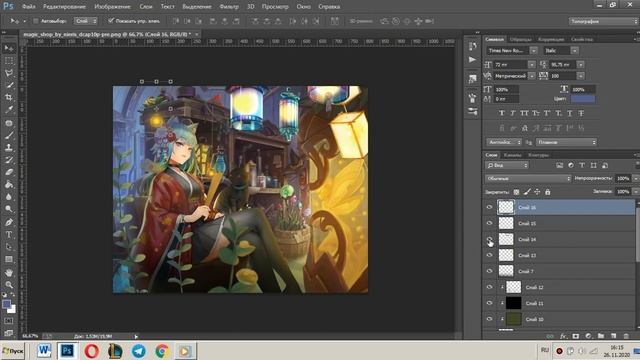
Task: Create a new adjustment layer
Action: point(588,336)
